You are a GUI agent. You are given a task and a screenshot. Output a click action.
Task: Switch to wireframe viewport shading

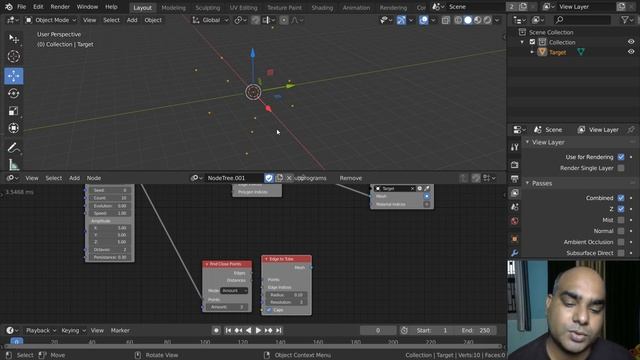point(458,20)
